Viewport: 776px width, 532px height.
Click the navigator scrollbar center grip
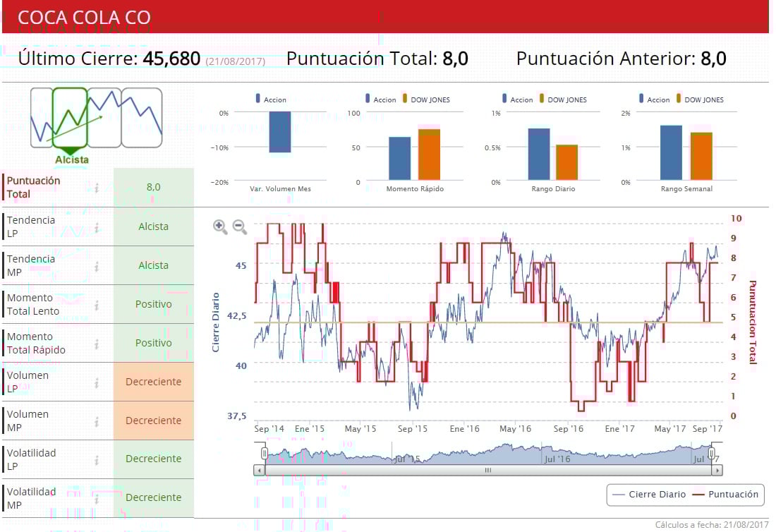coord(488,470)
